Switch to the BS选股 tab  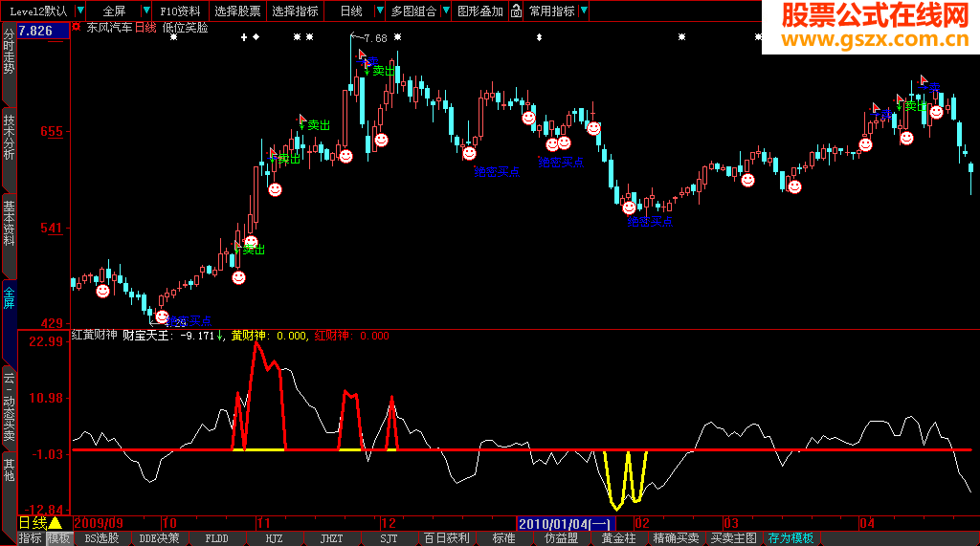101,538
